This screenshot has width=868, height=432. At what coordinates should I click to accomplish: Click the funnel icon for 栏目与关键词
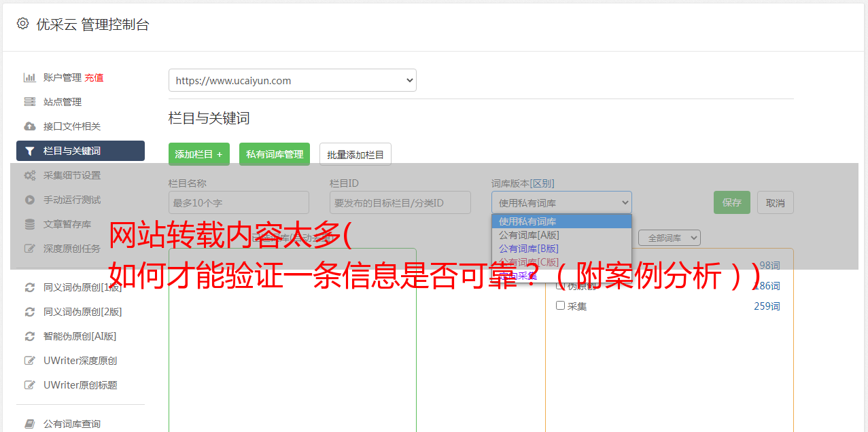tap(29, 151)
